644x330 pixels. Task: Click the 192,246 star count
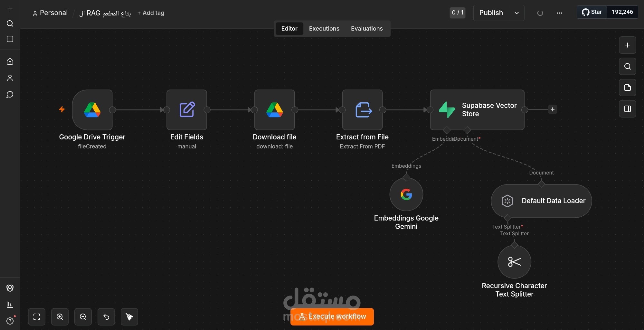[x=622, y=12]
